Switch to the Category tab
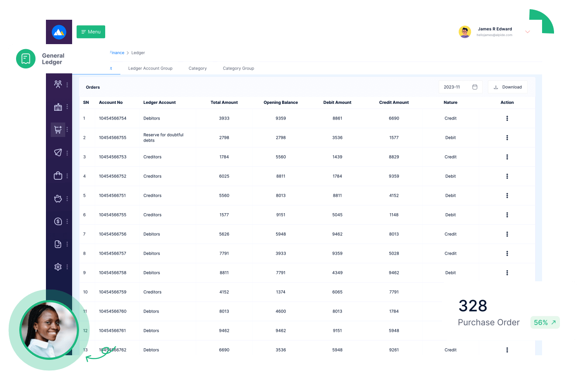 [x=198, y=68]
